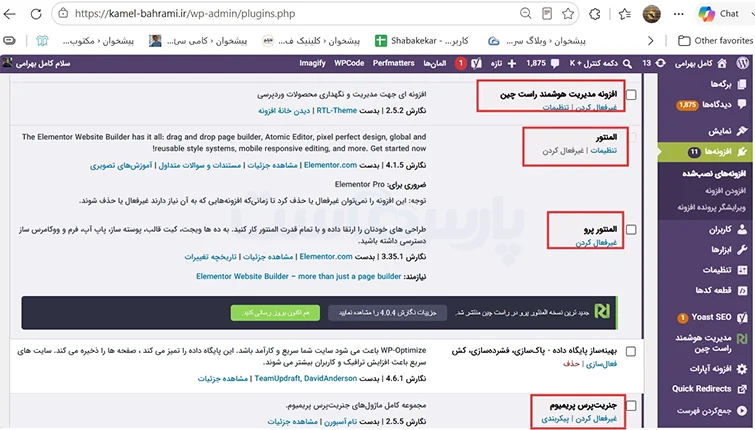755x430 pixels.
Task: Tick checkbox for بهینه‌ساز پایگاه داده plugin
Action: coord(631,352)
